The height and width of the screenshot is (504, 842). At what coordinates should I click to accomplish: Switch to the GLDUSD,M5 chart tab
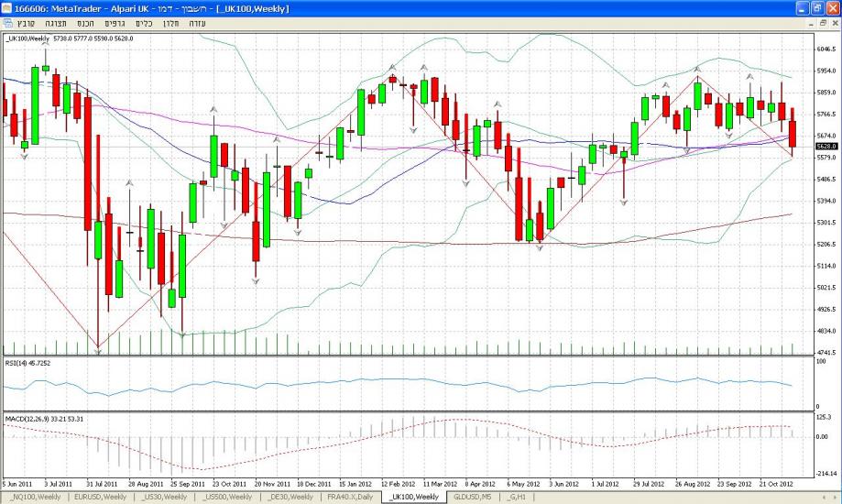coord(473,497)
